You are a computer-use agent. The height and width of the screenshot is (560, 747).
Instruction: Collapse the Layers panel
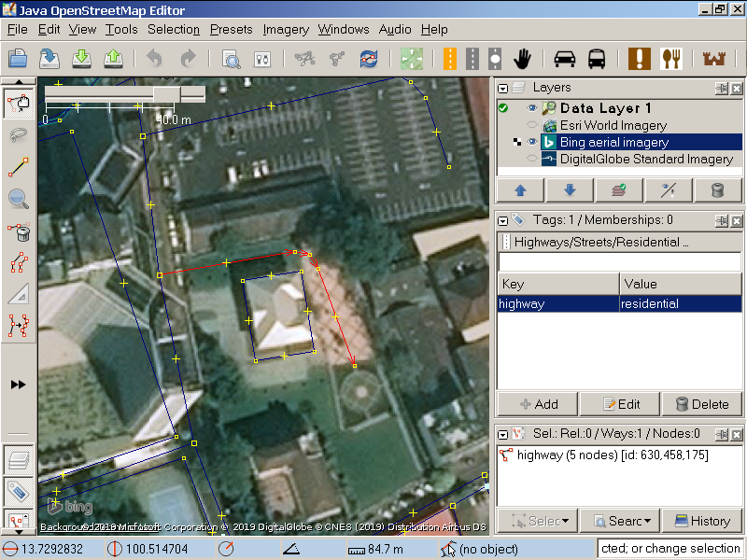coord(503,88)
